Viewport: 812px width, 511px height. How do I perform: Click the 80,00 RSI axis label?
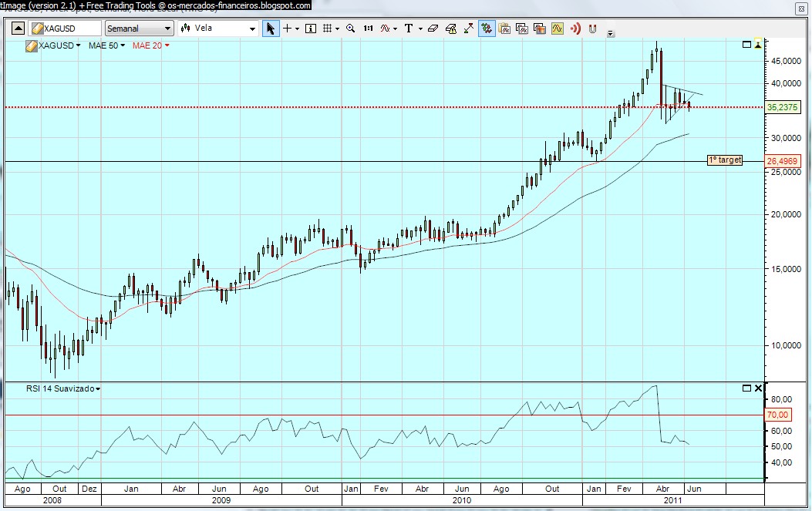click(x=781, y=399)
